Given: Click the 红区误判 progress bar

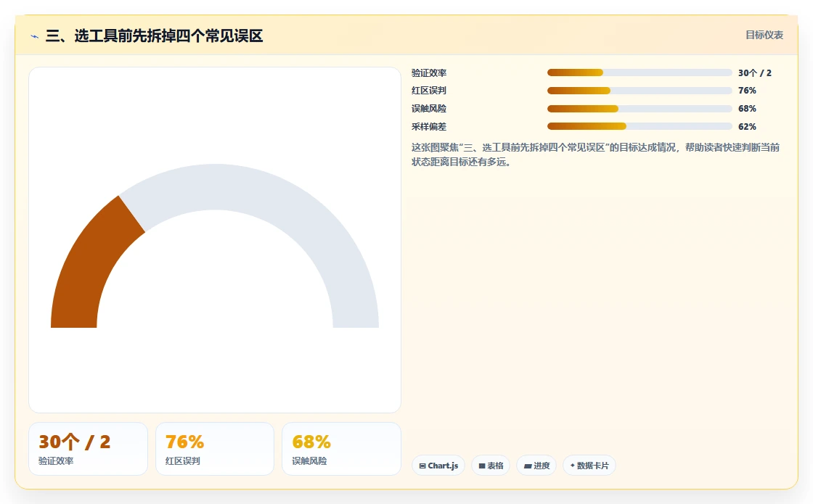Looking at the screenshot, I should click(x=640, y=91).
